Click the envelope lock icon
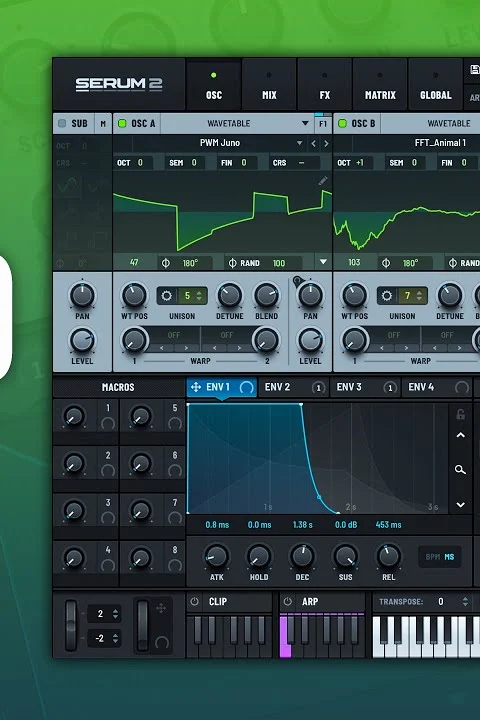This screenshot has height=720, width=480. (x=460, y=414)
